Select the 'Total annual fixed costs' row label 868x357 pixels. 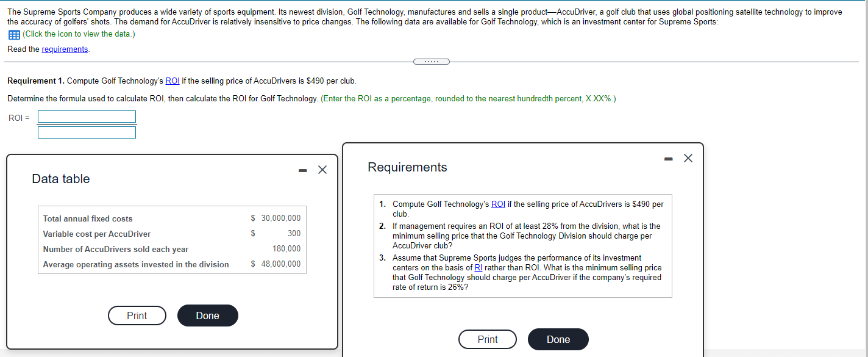[x=88, y=218]
